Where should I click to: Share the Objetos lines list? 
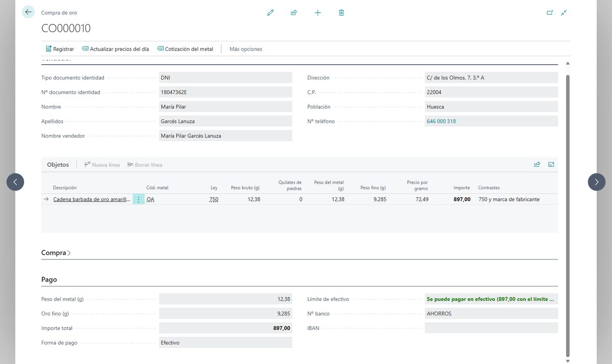coord(537,165)
